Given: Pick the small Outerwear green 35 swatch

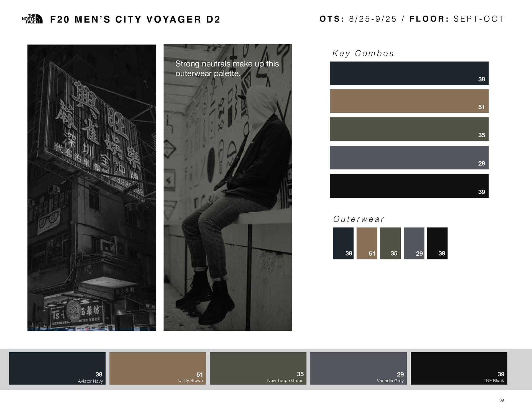Looking at the screenshot, I should point(390,243).
